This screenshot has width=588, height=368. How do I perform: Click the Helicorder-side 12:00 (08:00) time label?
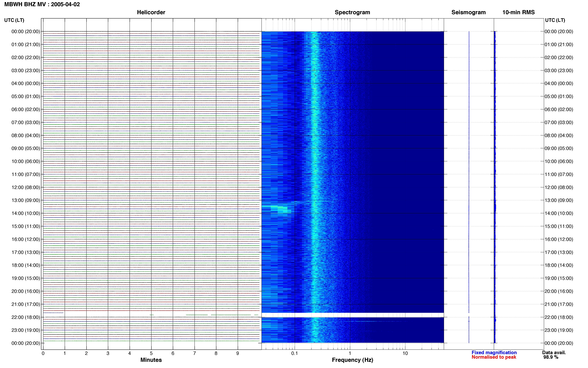pyautogui.click(x=26, y=187)
